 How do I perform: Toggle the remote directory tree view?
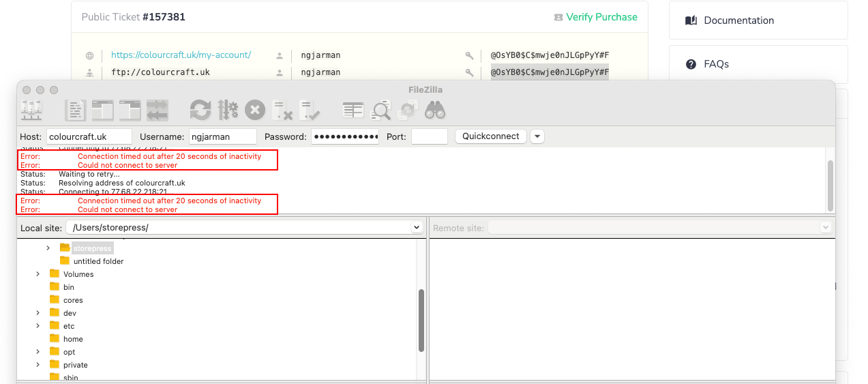pos(130,110)
